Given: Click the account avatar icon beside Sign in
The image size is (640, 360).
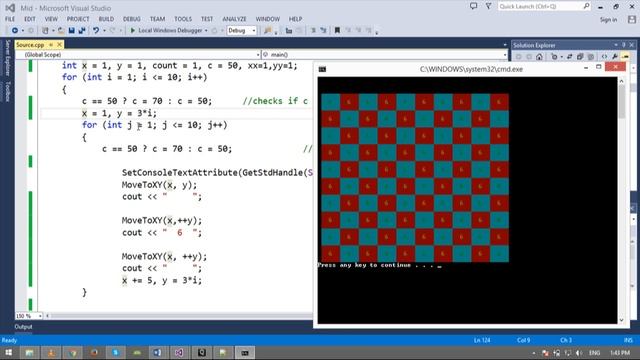Looking at the screenshot, I should (632, 20).
